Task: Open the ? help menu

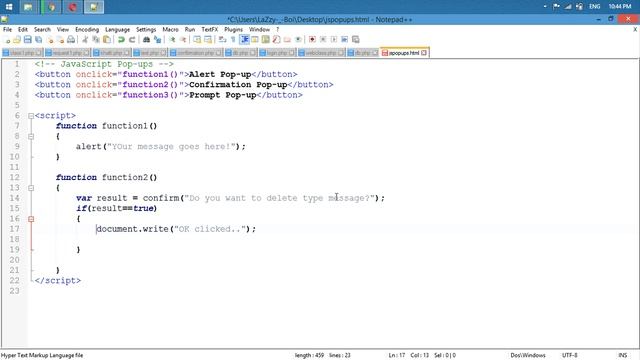Action: [278, 29]
